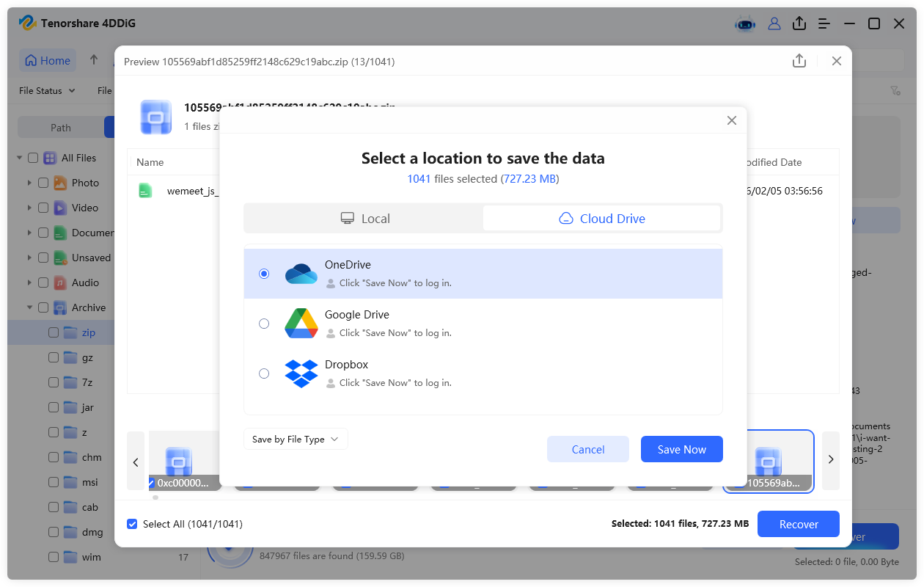Viewport: 924px width, 587px height.
Task: Select the 7z folder in tree
Action: click(87, 382)
